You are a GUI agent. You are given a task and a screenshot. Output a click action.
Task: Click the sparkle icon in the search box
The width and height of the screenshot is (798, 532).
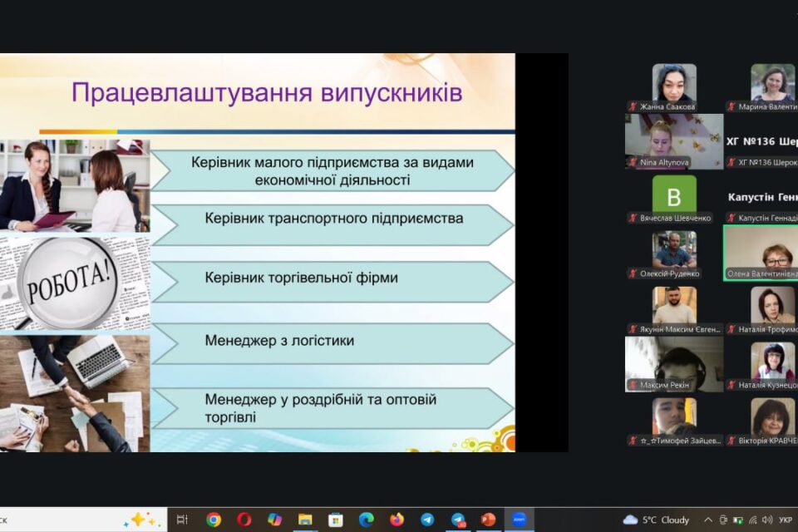(142, 520)
